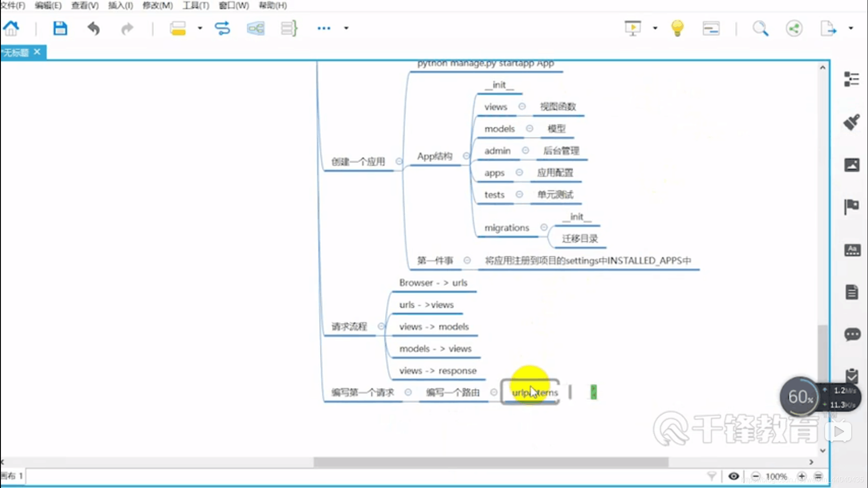Select the 迁移目录 topic

coord(580,239)
